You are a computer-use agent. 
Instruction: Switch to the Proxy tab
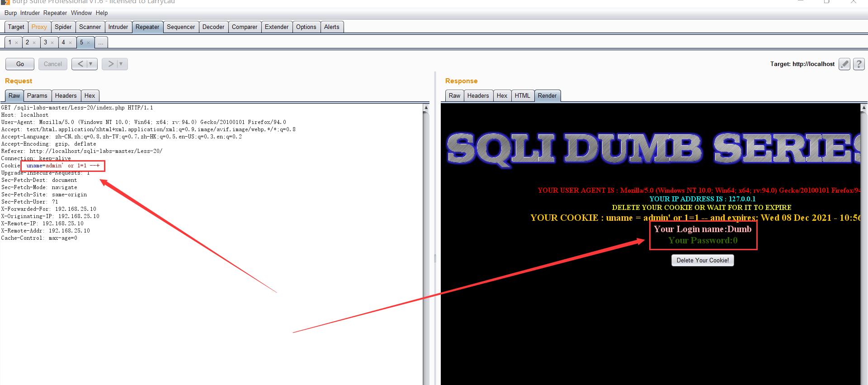coord(39,27)
